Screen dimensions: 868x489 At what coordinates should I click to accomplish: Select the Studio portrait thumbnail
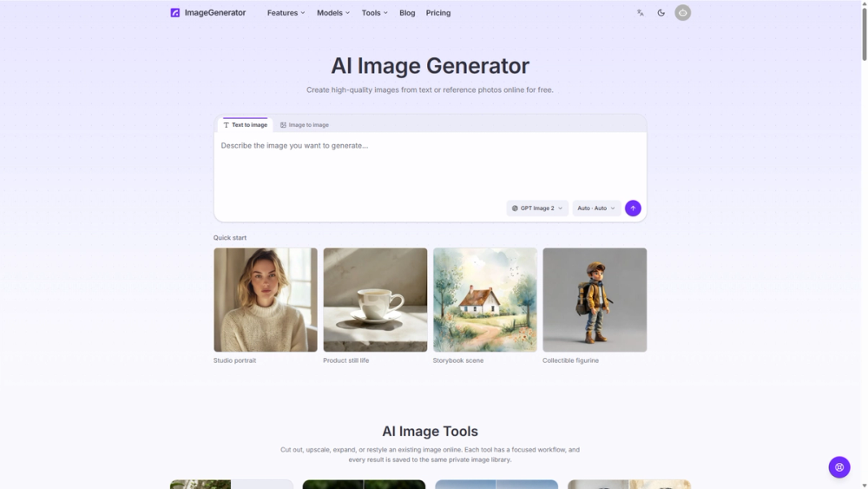point(266,300)
